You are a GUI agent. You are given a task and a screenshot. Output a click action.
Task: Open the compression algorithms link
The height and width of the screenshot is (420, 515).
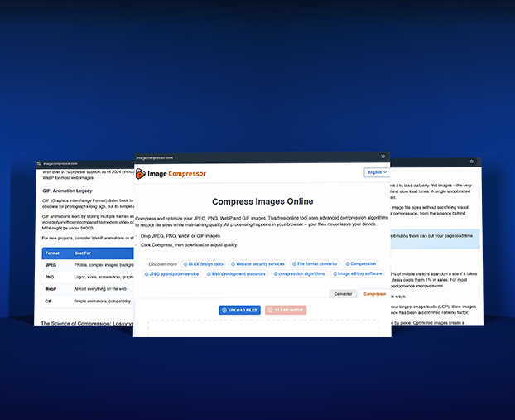(x=299, y=273)
